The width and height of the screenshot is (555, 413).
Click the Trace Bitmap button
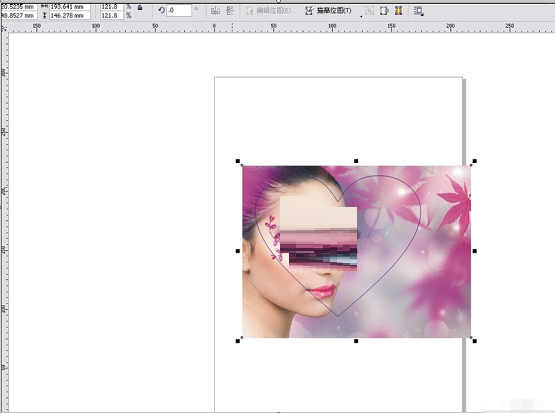[x=328, y=11]
